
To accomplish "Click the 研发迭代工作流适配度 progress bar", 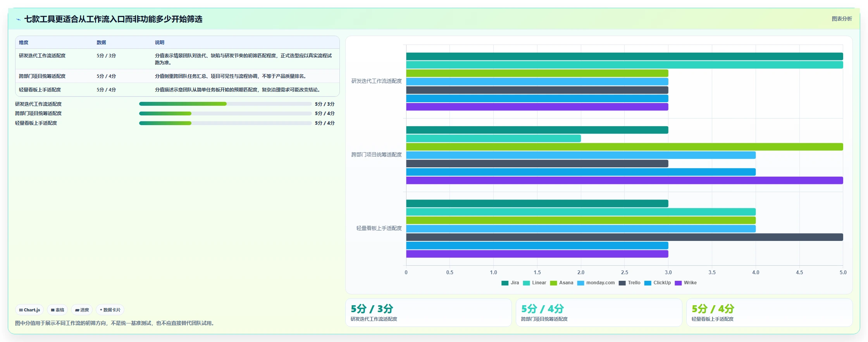I will pyautogui.click(x=225, y=104).
